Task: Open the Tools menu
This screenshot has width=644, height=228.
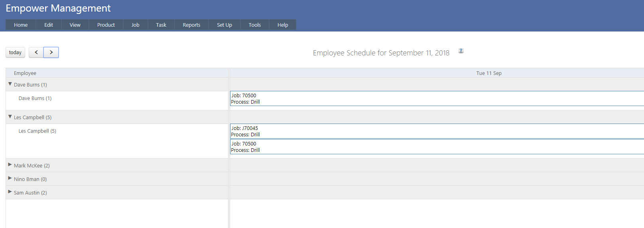Action: (x=254, y=25)
